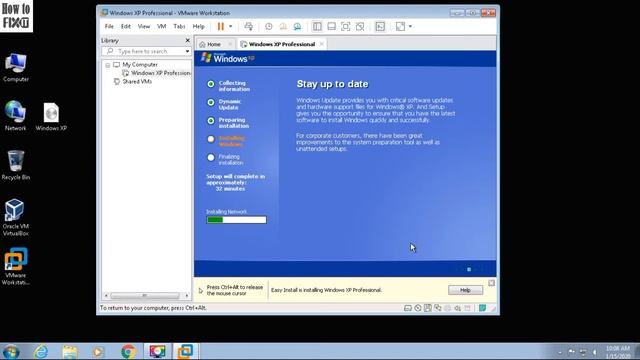Open the VM menu
Screen dimensions: 640x360
(162, 27)
